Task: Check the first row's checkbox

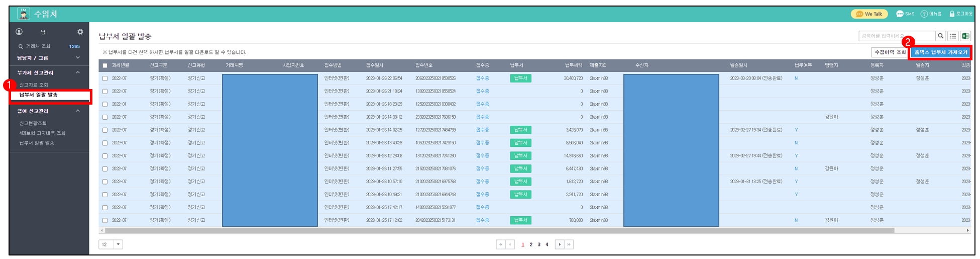Action: point(105,78)
